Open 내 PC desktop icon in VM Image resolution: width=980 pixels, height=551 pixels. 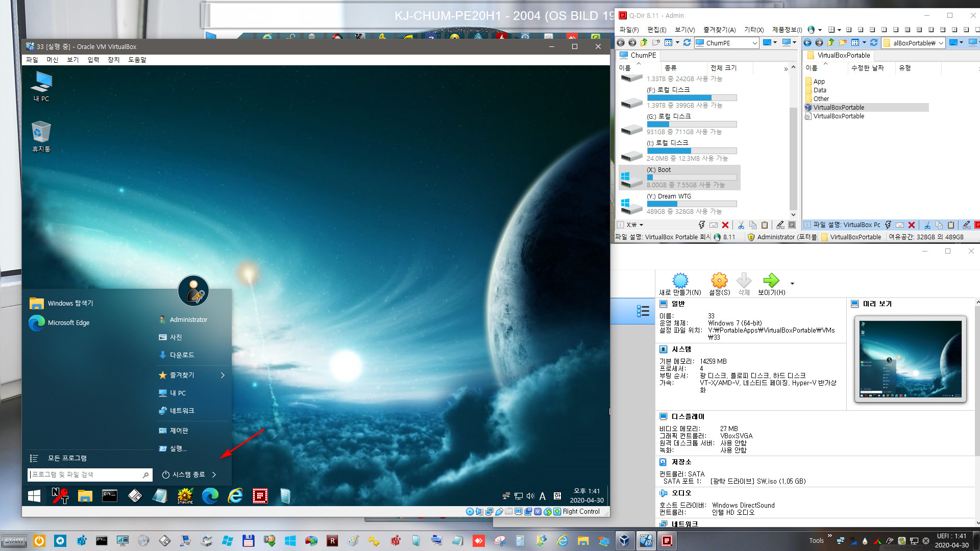[x=41, y=87]
